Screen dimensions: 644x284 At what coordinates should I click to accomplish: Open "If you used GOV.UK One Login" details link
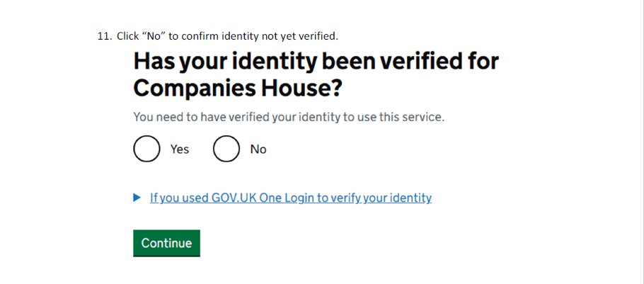290,198
